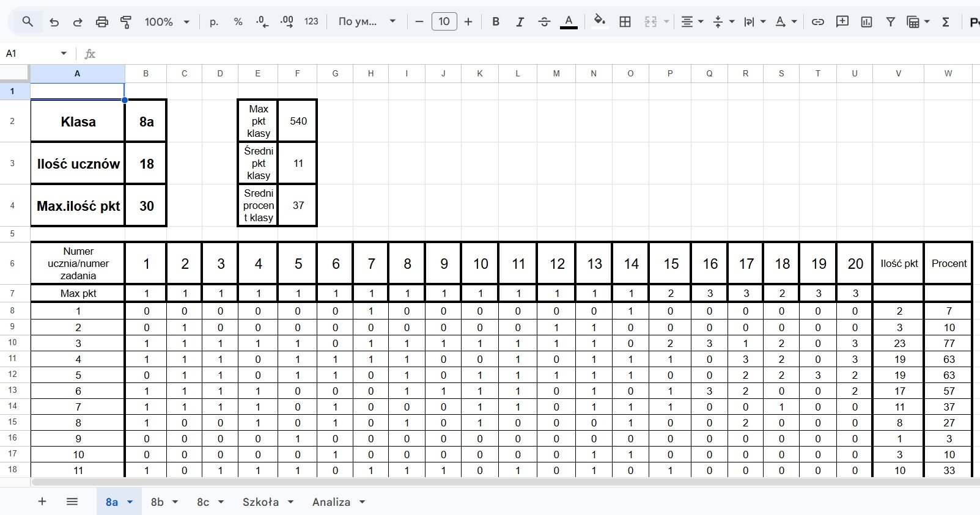
Task: Toggle italic text style
Action: pyautogui.click(x=520, y=22)
